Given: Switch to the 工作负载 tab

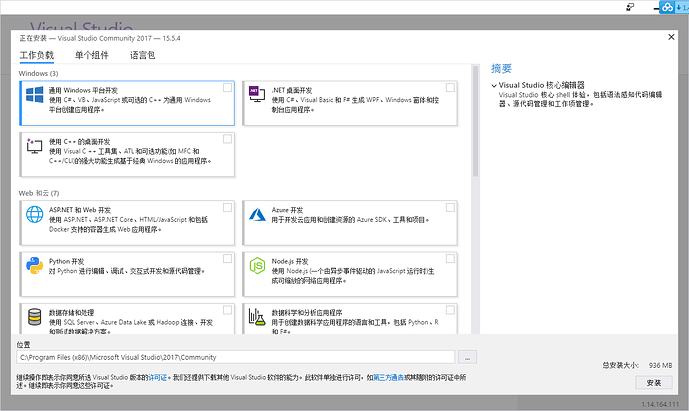Looking at the screenshot, I should tap(37, 55).
